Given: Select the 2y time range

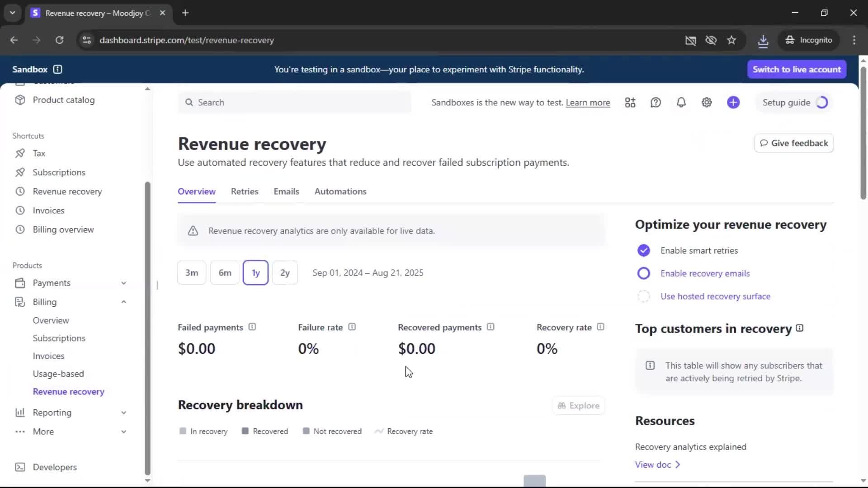Looking at the screenshot, I should [285, 273].
